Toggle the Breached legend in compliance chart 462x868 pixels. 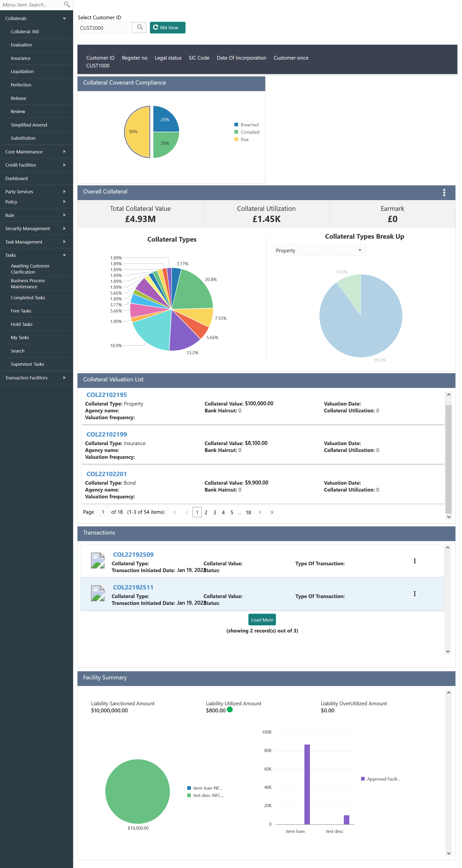click(x=246, y=124)
